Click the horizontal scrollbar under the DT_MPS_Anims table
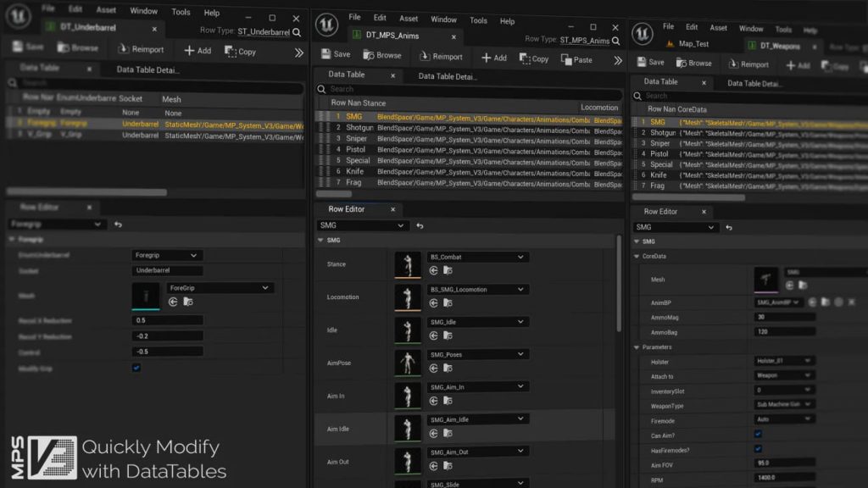868x488 pixels. (x=333, y=194)
